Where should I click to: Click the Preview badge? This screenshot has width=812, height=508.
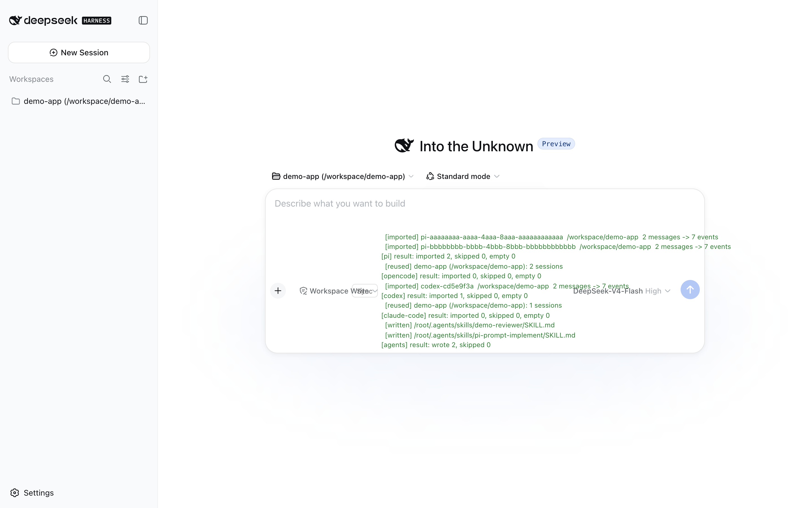pyautogui.click(x=556, y=144)
